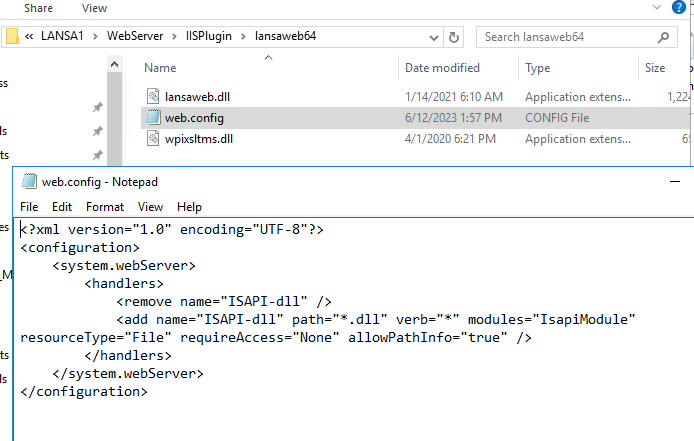Place cursor on the opening handlers tag
Screen dimensions: 694x441
[x=124, y=283]
